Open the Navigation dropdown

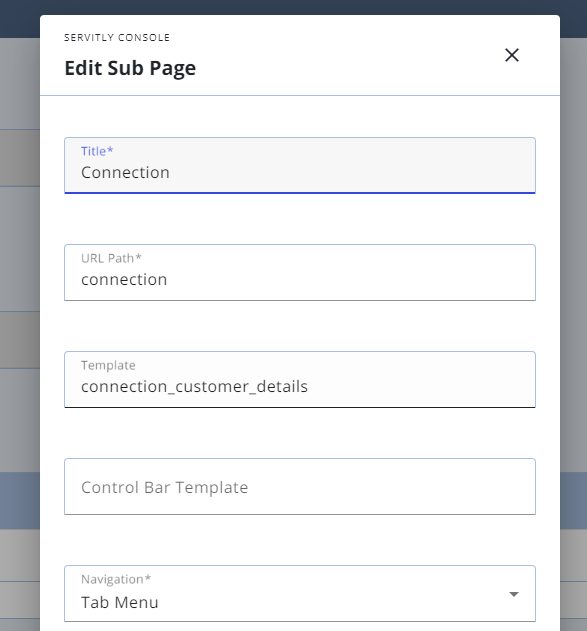click(x=300, y=594)
